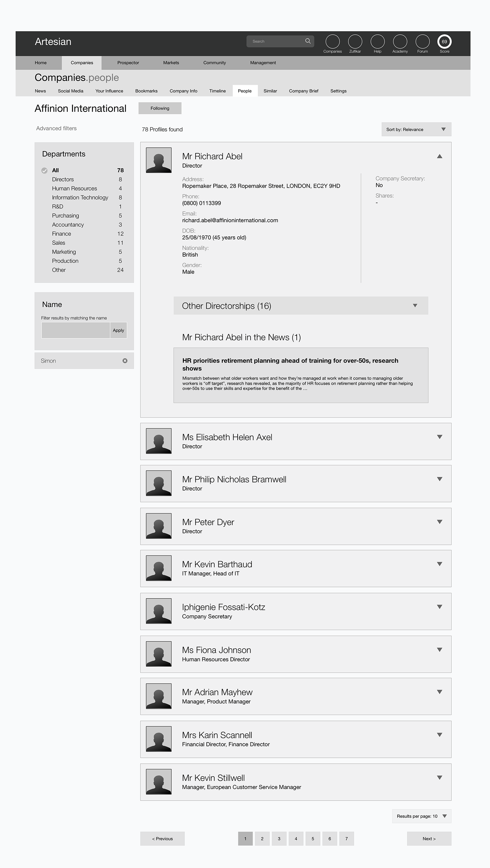Screen dimensions: 490x868
Task: Click Mr Kevin Barthaud's profile photo
Action: pyautogui.click(x=159, y=568)
